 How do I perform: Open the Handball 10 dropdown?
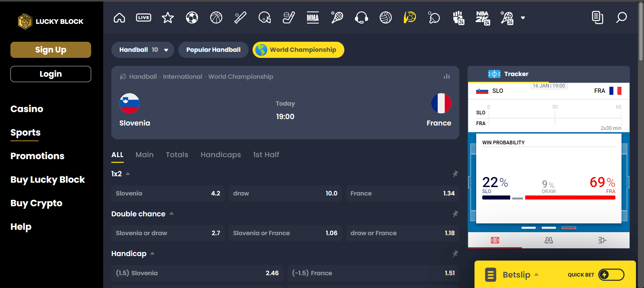pos(143,50)
